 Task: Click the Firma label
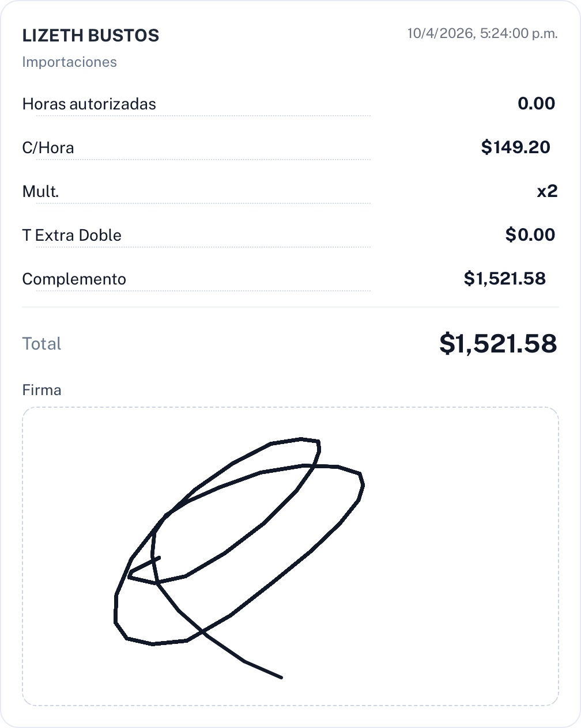point(41,390)
